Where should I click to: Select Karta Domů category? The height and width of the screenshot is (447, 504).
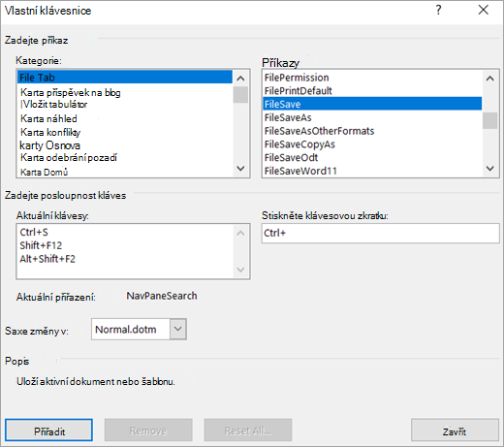tap(125, 172)
